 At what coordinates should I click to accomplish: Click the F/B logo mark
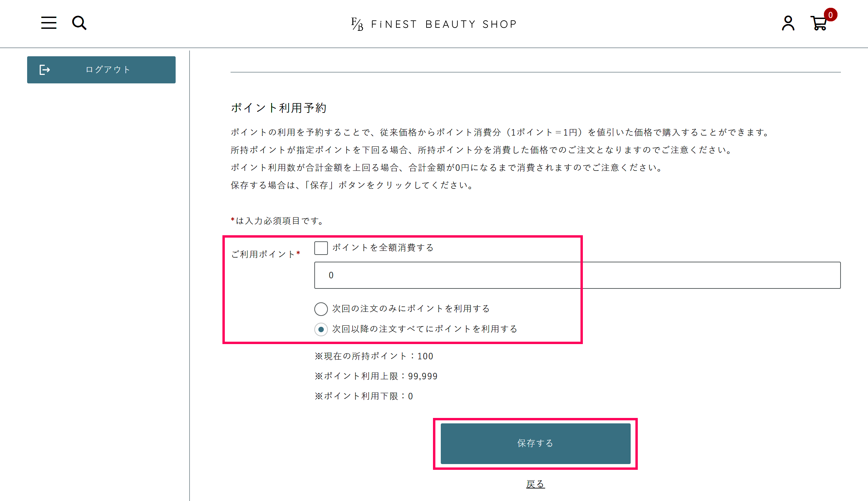tap(357, 23)
